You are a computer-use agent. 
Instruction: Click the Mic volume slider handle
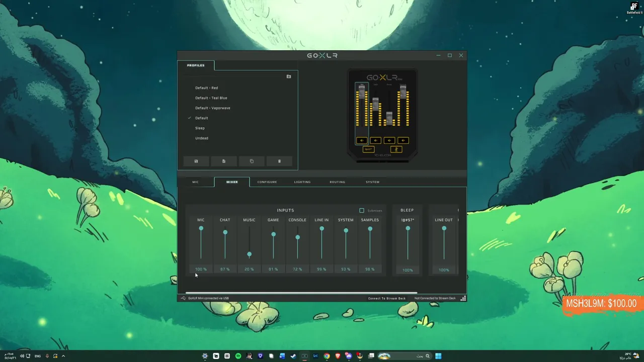tap(201, 229)
